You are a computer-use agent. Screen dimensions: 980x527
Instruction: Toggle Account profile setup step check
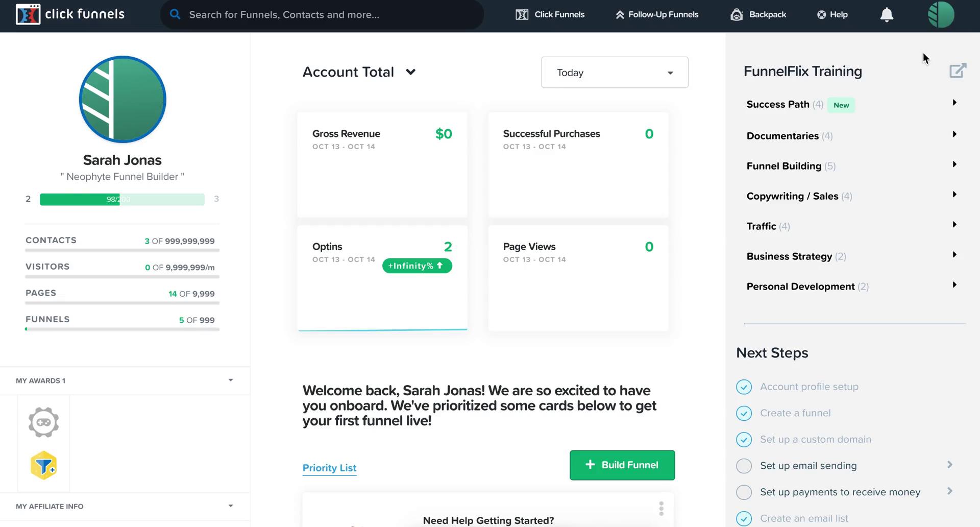[x=744, y=387]
